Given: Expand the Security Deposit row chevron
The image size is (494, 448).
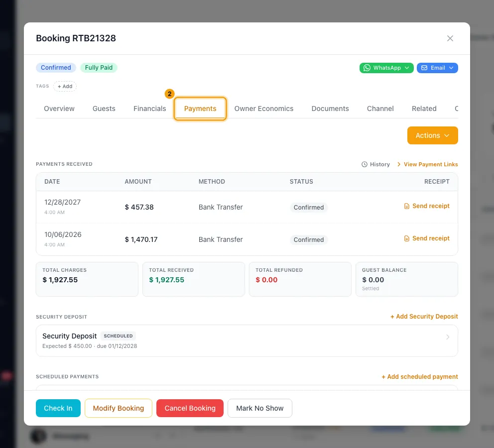Looking at the screenshot, I should pos(448,337).
